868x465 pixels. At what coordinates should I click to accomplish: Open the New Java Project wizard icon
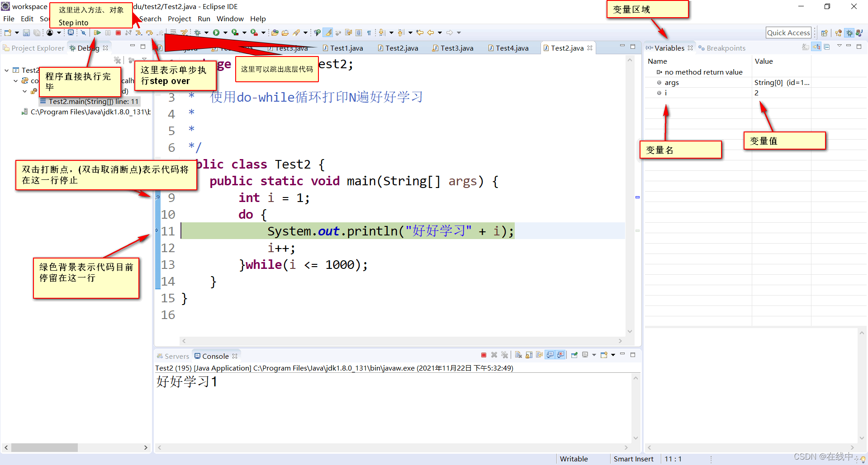click(8, 33)
